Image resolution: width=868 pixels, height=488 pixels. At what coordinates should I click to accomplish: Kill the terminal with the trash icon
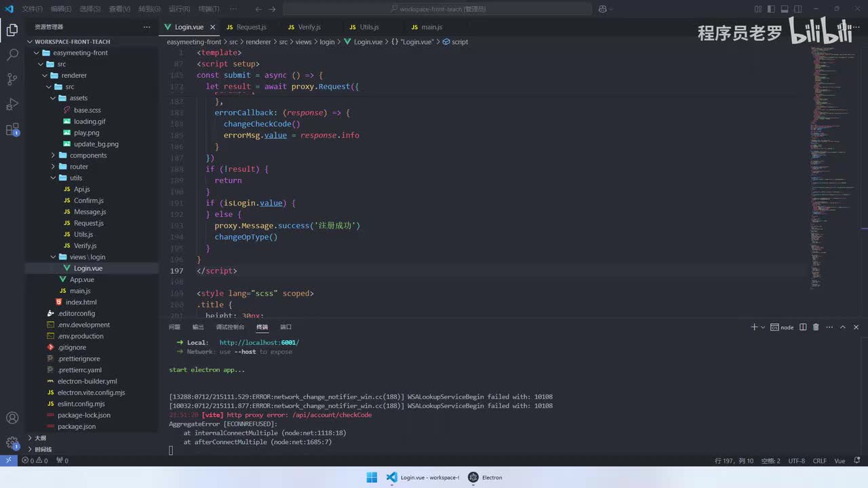816,327
